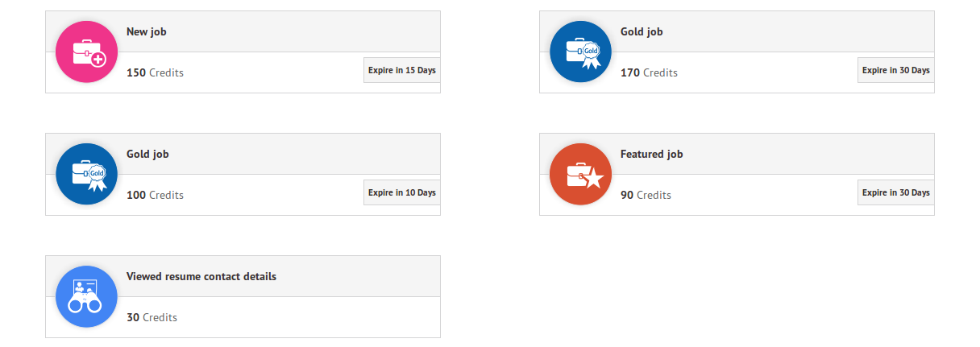Click Expire in 30 Days on 170-credit Gold job
Viewport: 980px width, 347px height.
[895, 70]
